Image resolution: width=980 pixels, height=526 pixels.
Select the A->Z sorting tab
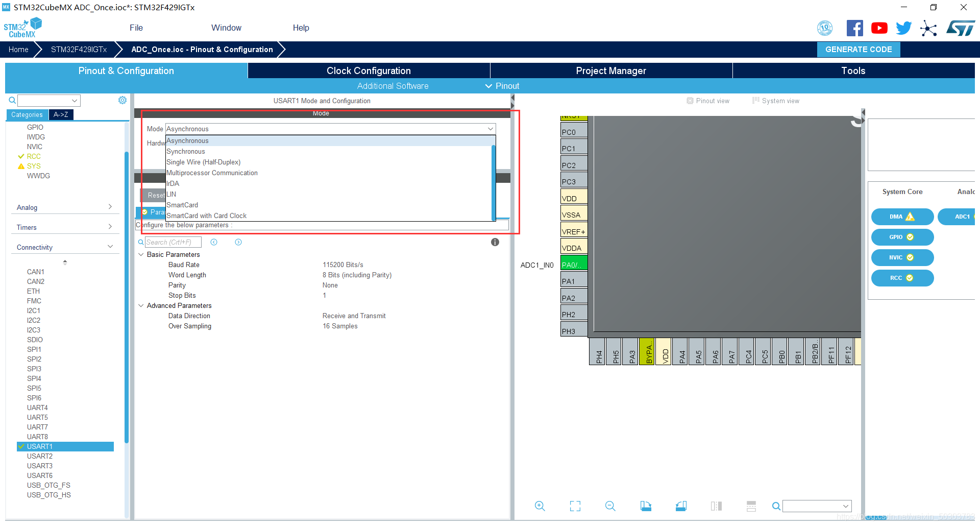[x=61, y=115]
